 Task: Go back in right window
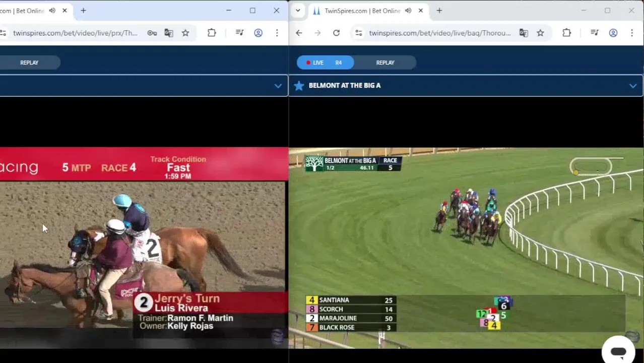point(299,33)
